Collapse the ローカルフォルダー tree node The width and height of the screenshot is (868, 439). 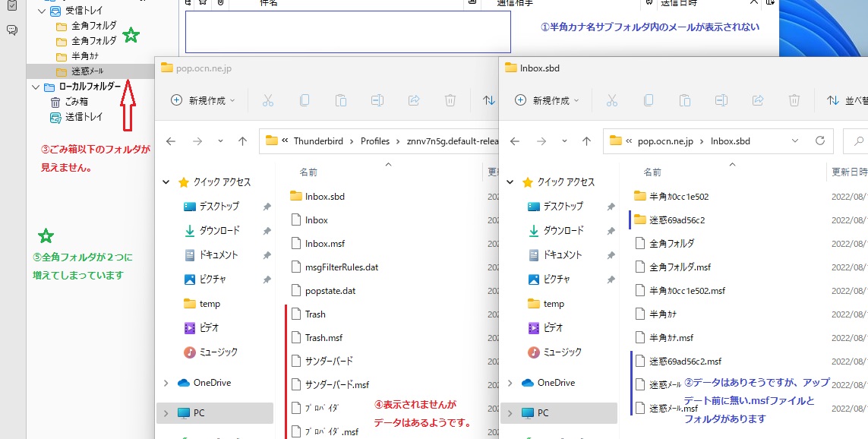click(36, 87)
